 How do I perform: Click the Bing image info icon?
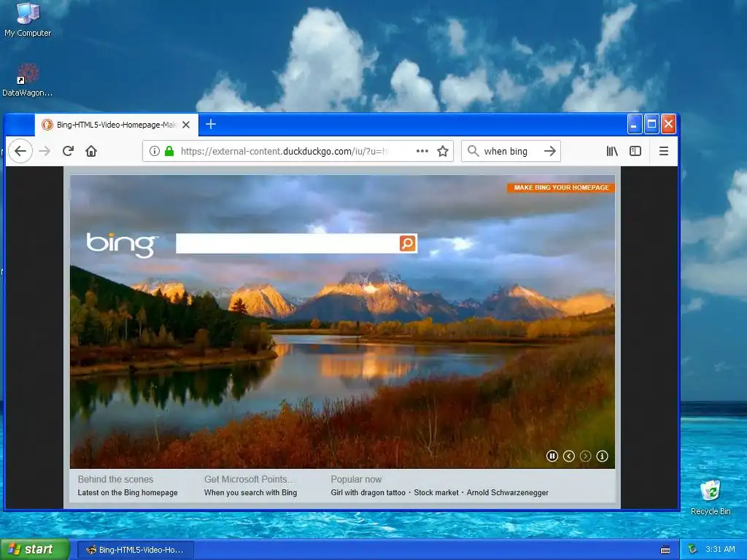coord(602,456)
